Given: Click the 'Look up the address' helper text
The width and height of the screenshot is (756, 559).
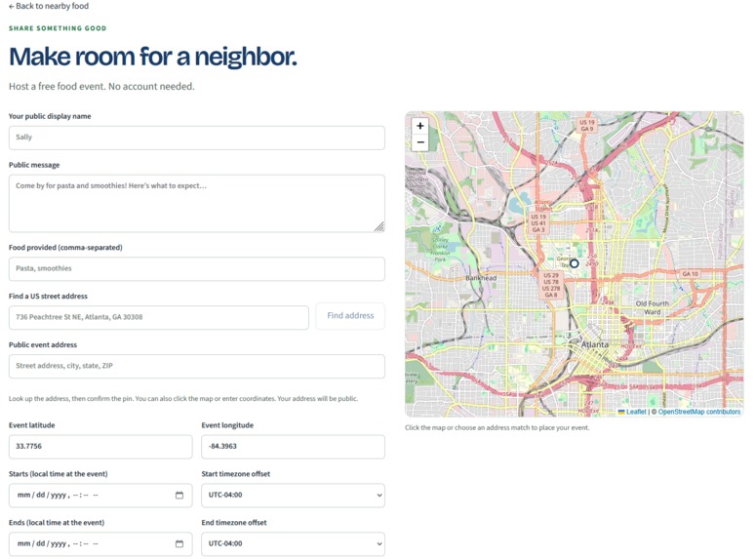Looking at the screenshot, I should click(x=183, y=399).
